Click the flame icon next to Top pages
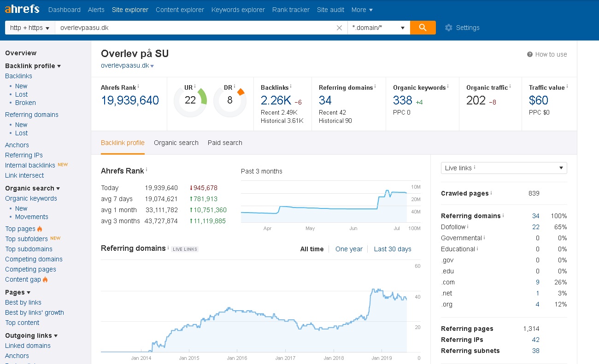The width and height of the screenshot is (599, 364). (40, 229)
